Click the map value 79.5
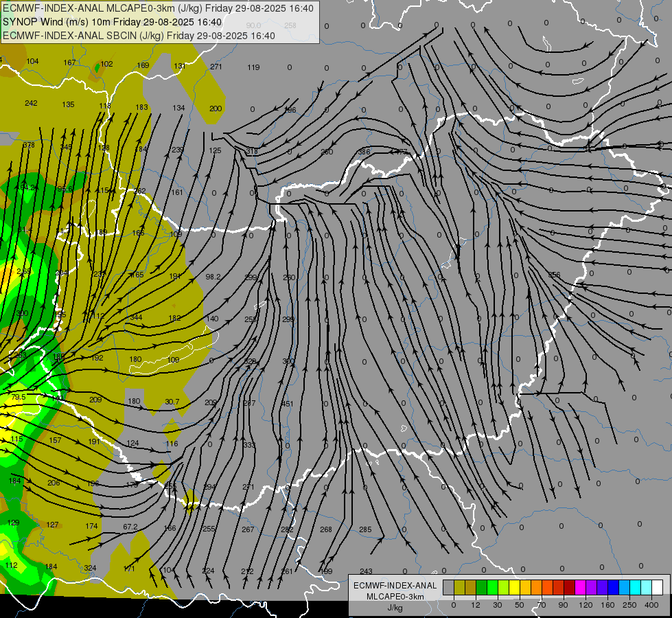This screenshot has width=672, height=618. click(19, 397)
